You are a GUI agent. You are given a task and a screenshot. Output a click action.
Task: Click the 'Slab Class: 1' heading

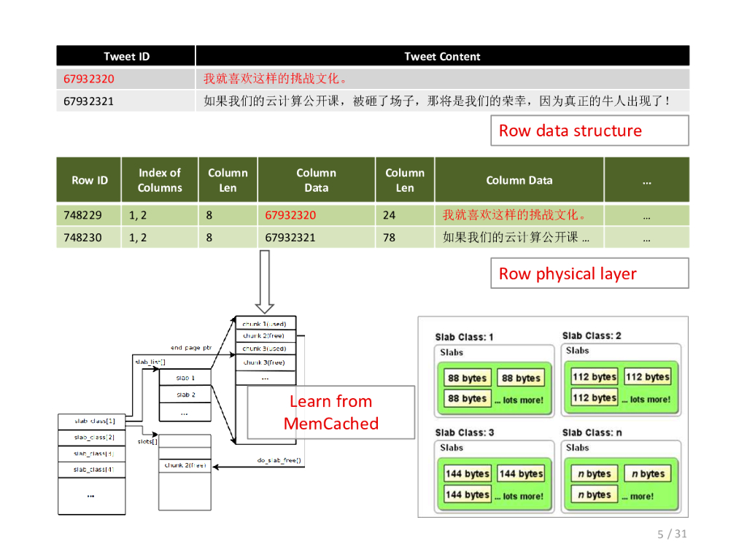[x=464, y=337]
